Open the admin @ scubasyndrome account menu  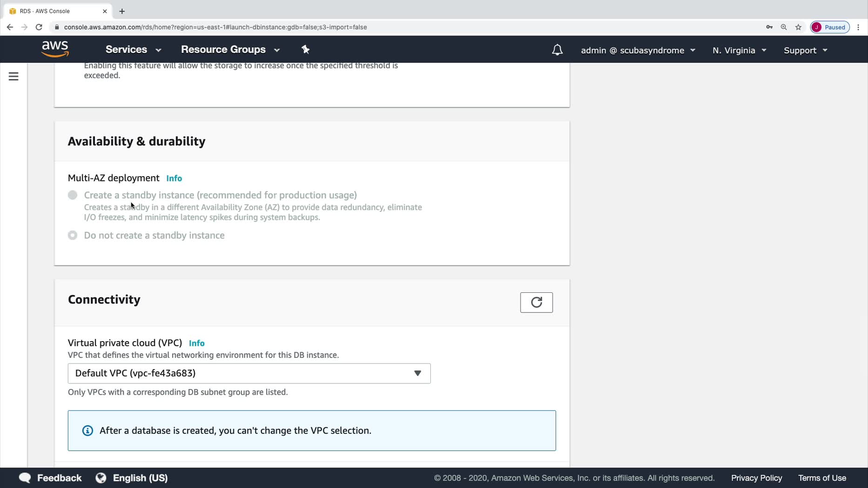[638, 50]
